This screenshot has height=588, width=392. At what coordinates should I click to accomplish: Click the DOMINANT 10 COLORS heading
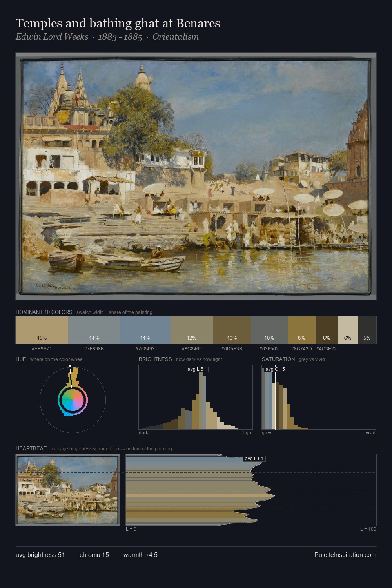click(x=44, y=312)
